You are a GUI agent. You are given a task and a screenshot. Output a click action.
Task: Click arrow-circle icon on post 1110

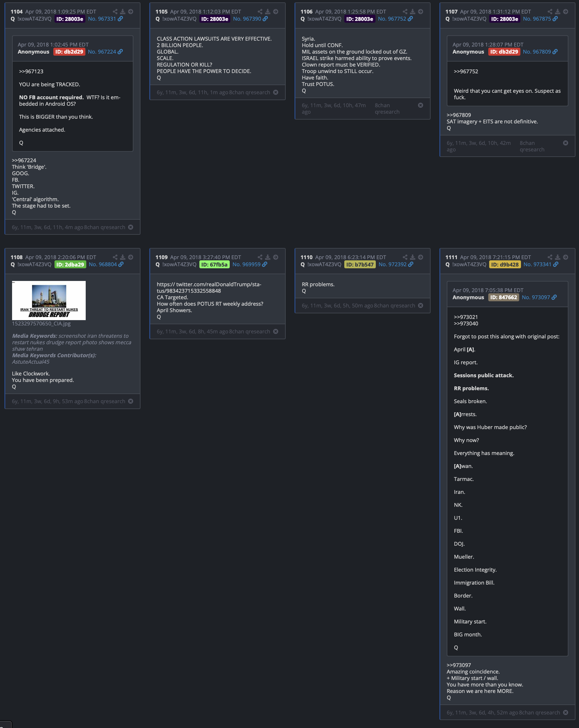(421, 257)
